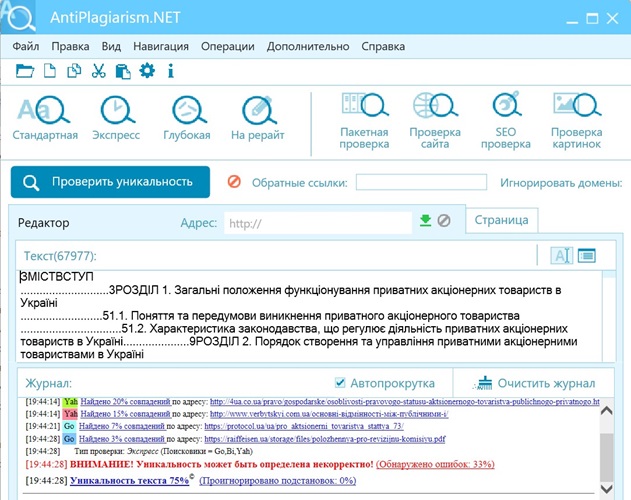Viewport: 631px width, 500px height.
Task: Maximize the AntiPlagiarism.NET window
Action: (592, 18)
